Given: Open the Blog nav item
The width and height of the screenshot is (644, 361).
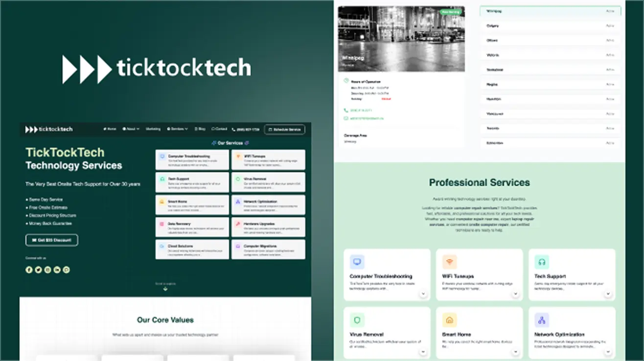Looking at the screenshot, I should 200,129.
